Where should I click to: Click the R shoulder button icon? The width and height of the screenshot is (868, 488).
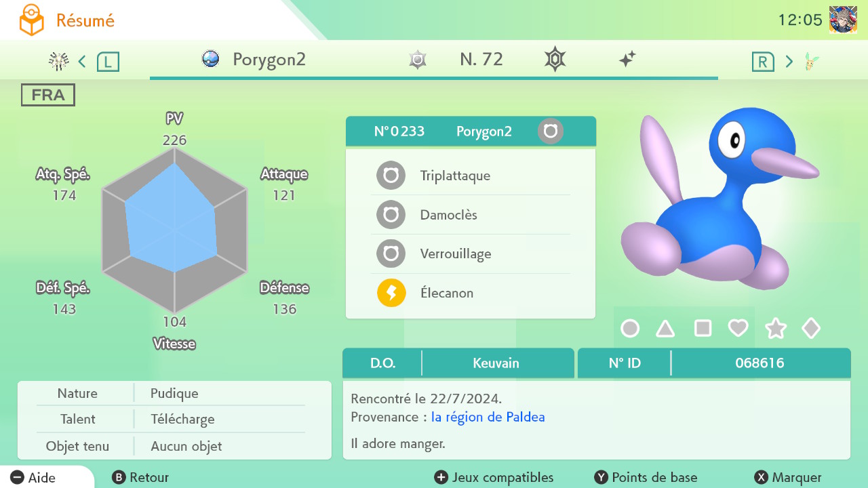[763, 62]
